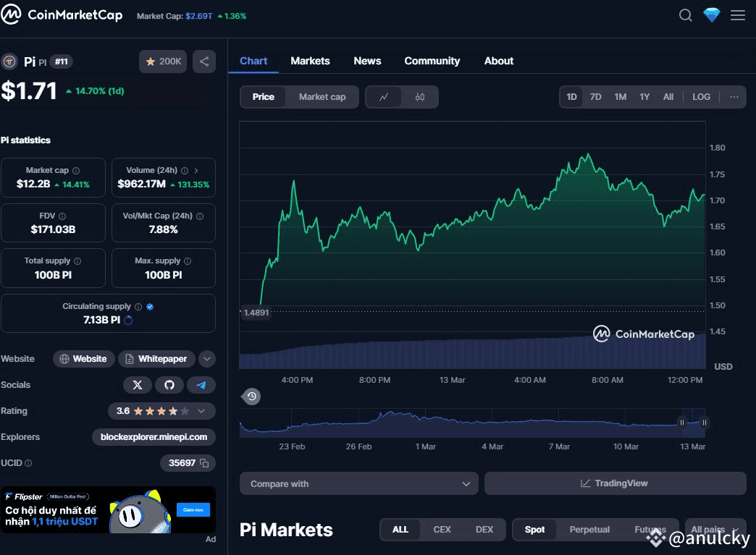
Task: Open Pi's Telegram social link
Action: [201, 385]
